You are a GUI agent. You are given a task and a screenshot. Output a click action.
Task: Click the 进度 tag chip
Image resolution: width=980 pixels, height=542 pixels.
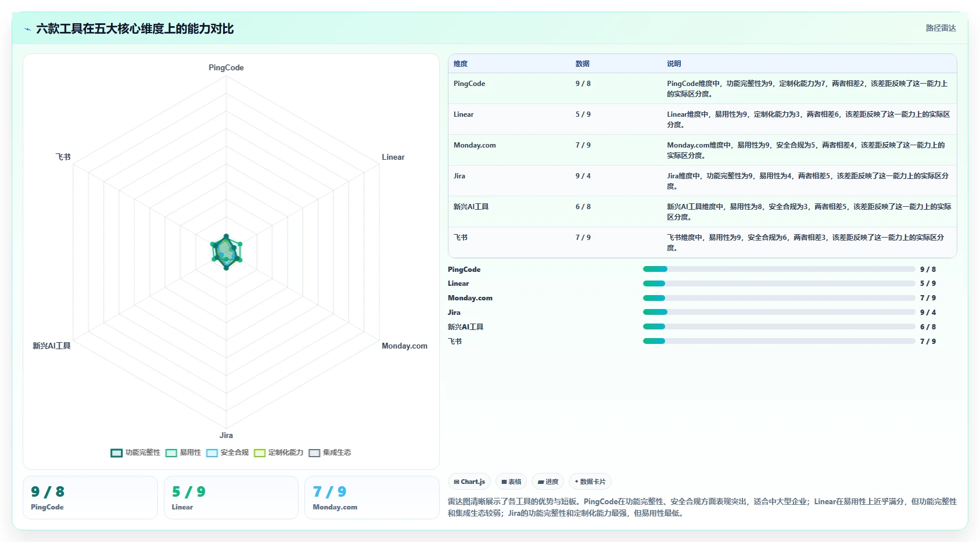548,482
